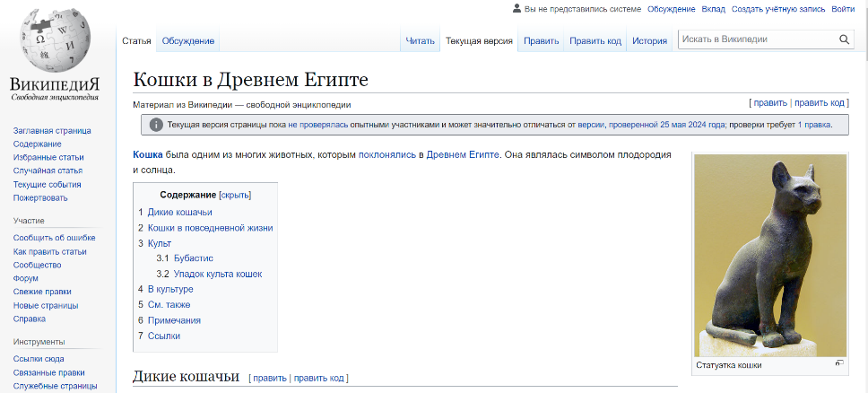868x393 pixels.
Task: Open the cat statuette image
Action: coord(770,256)
